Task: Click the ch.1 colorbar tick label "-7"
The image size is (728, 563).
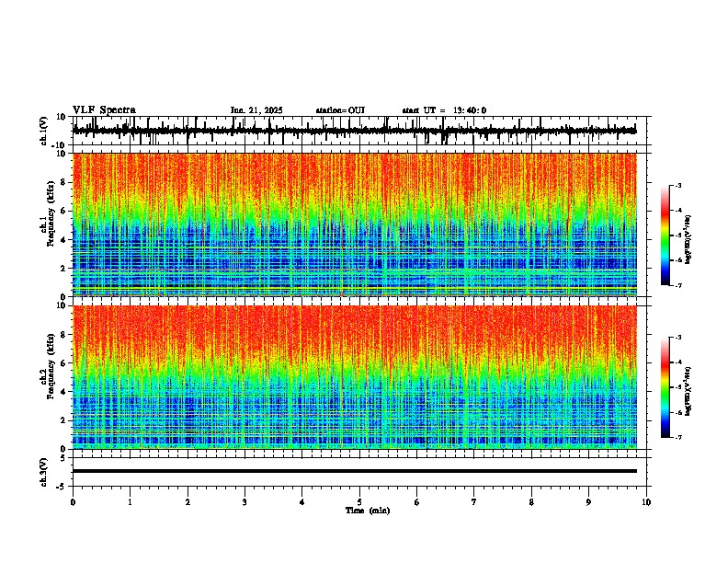Action: pos(677,285)
